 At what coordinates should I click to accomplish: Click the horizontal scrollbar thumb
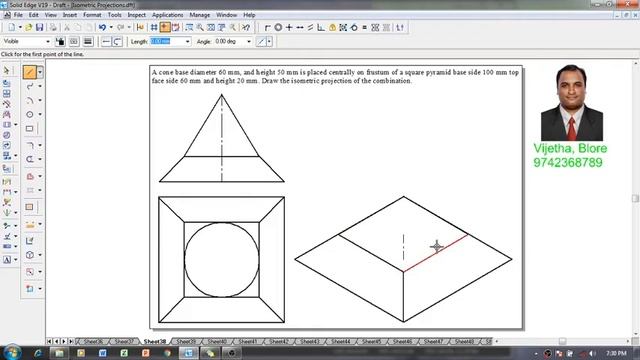[562, 341]
